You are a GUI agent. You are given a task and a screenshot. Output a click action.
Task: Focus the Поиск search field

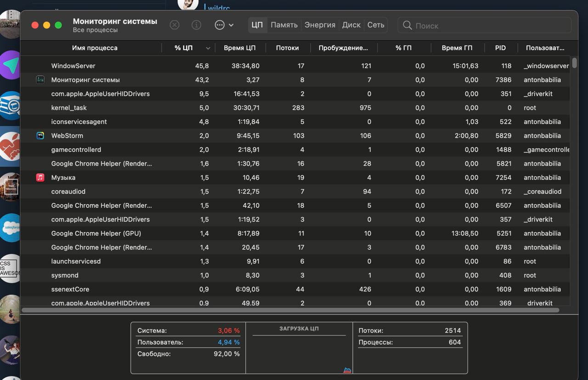coord(485,25)
